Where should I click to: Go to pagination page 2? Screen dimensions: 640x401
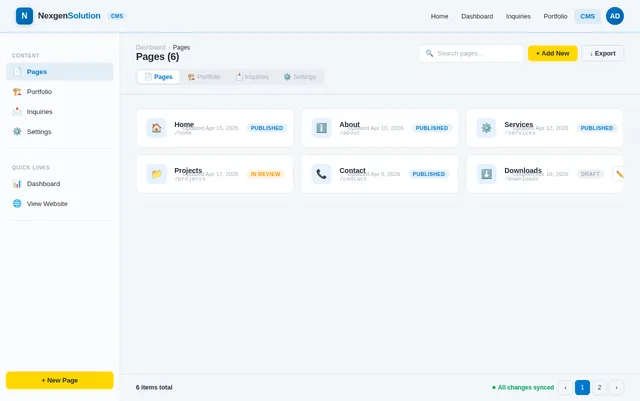pyautogui.click(x=599, y=388)
